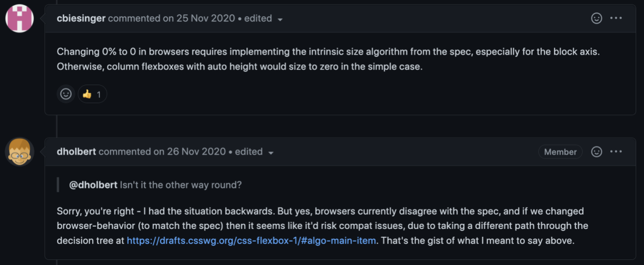The width and height of the screenshot is (644, 265).
Task: Open the drafts.csswg.org css-flexbox-1 link
Action: pyautogui.click(x=251, y=241)
